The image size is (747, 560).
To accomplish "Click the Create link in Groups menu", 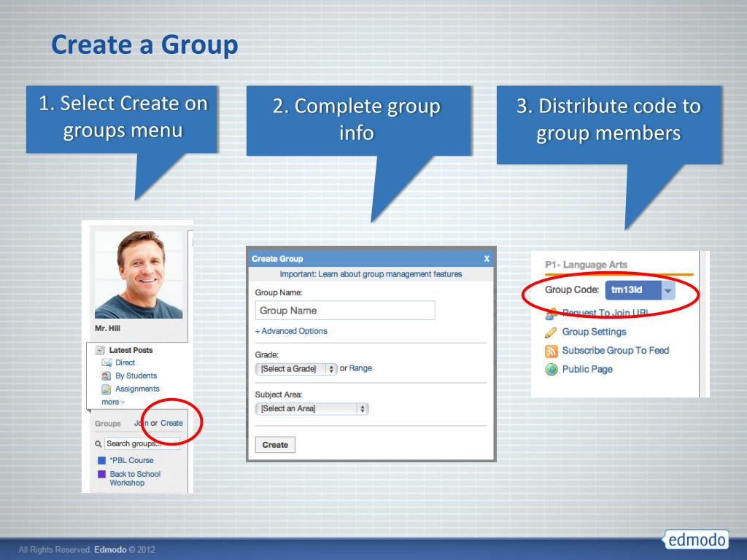I will 171,423.
